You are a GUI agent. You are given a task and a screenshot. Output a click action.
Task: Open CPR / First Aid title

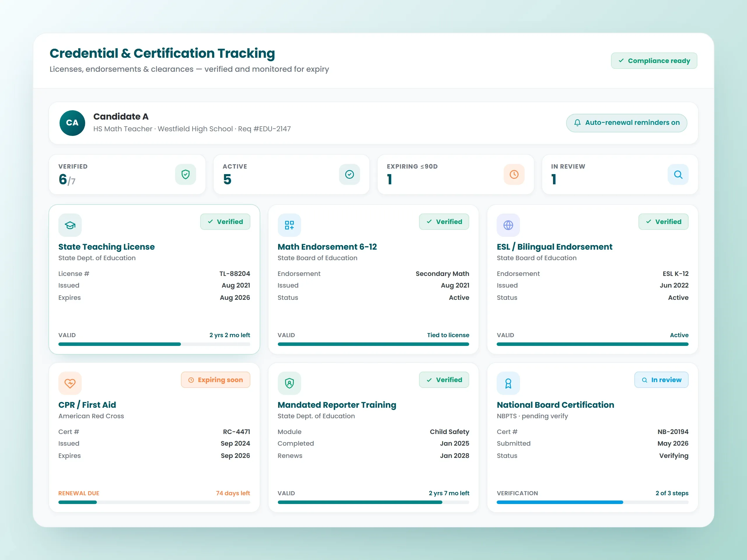click(x=87, y=405)
